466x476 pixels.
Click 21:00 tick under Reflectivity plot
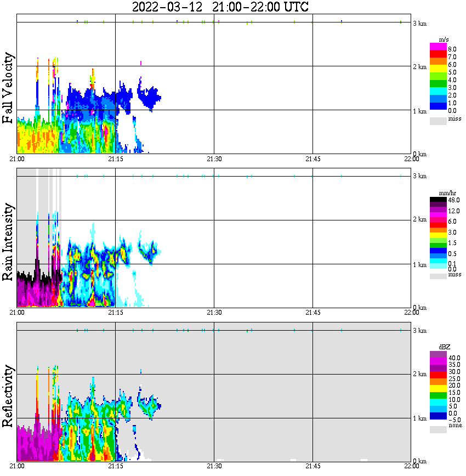click(x=17, y=466)
